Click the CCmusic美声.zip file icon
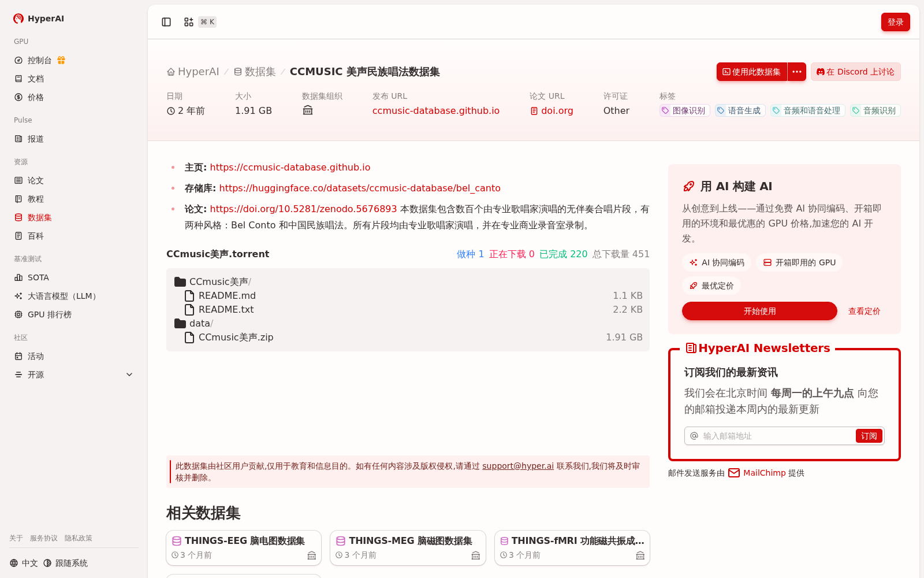Viewport: 924px width, 578px height. [189, 338]
